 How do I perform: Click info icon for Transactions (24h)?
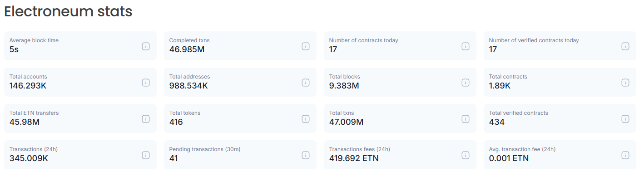146,155
